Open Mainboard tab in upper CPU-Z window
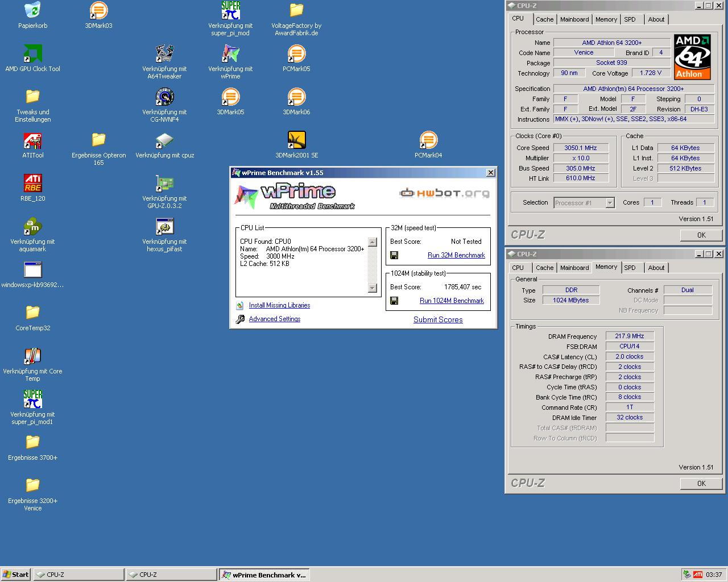728x582 pixels. pyautogui.click(x=574, y=19)
